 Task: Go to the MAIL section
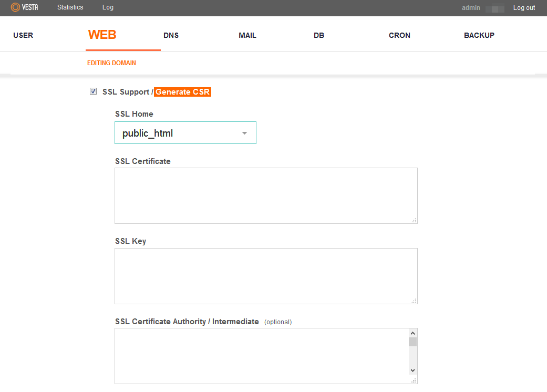[247, 35]
